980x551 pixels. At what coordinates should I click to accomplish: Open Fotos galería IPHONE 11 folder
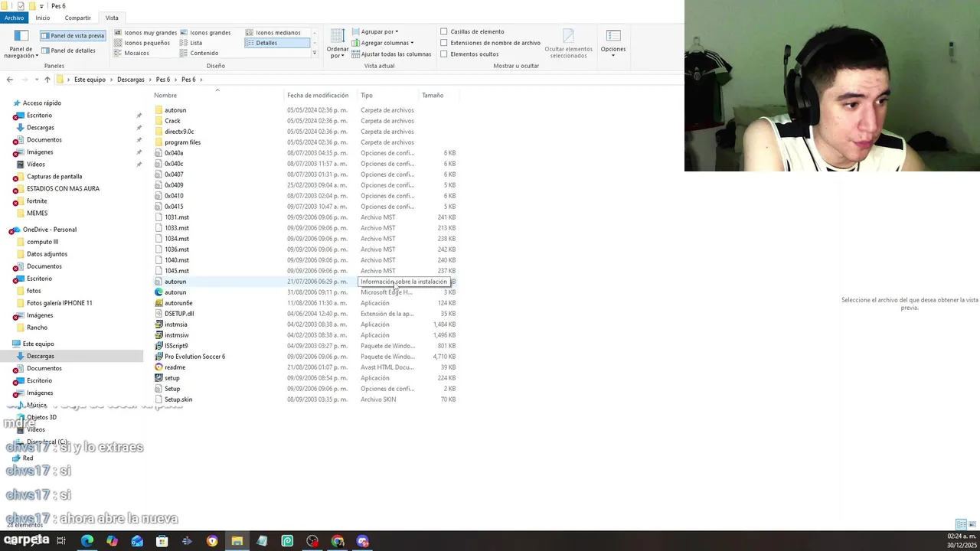pyautogui.click(x=59, y=303)
